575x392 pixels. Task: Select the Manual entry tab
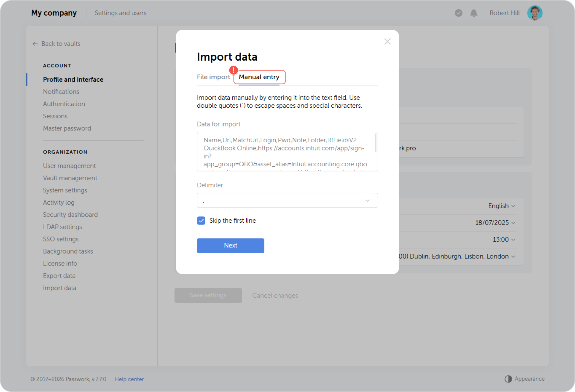[x=259, y=77]
